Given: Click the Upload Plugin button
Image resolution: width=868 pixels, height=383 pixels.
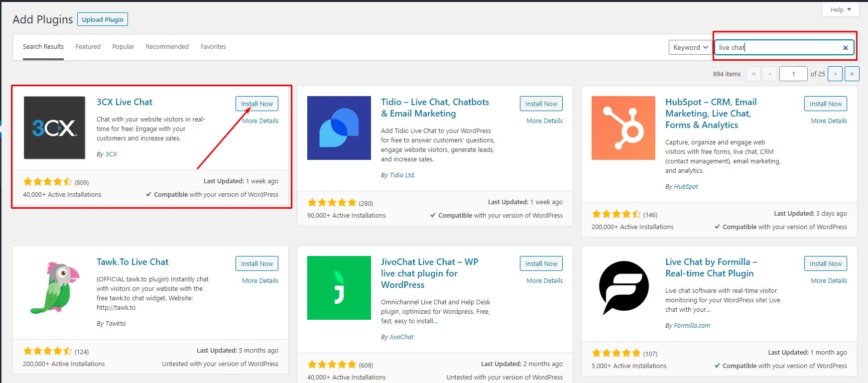Looking at the screenshot, I should 103,19.
